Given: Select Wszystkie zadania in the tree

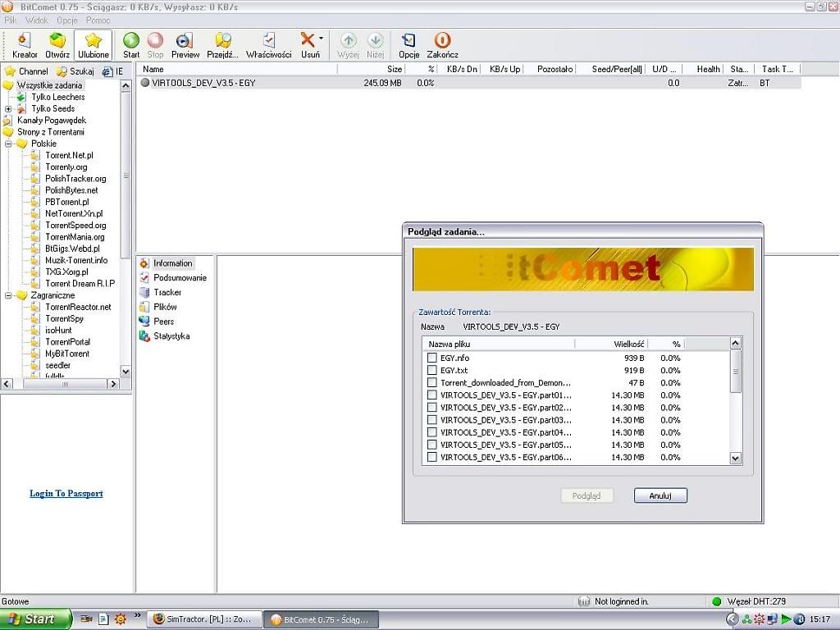Looking at the screenshot, I should 49,85.
